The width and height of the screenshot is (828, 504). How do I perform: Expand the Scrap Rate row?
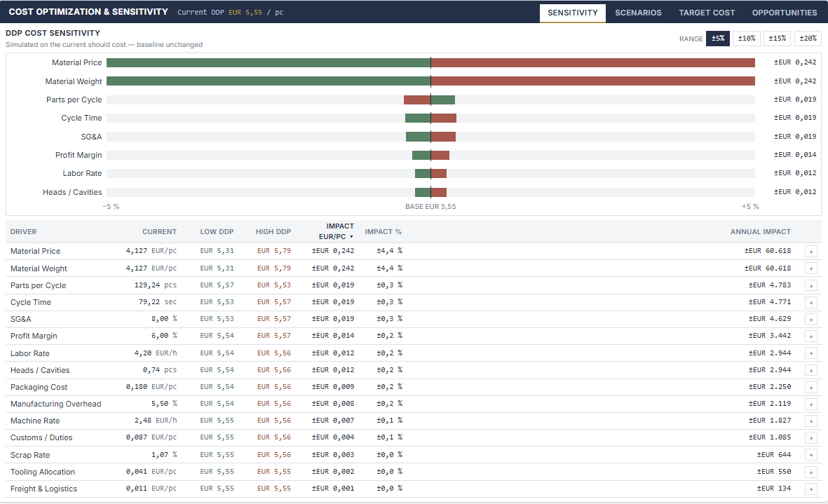[x=811, y=455]
